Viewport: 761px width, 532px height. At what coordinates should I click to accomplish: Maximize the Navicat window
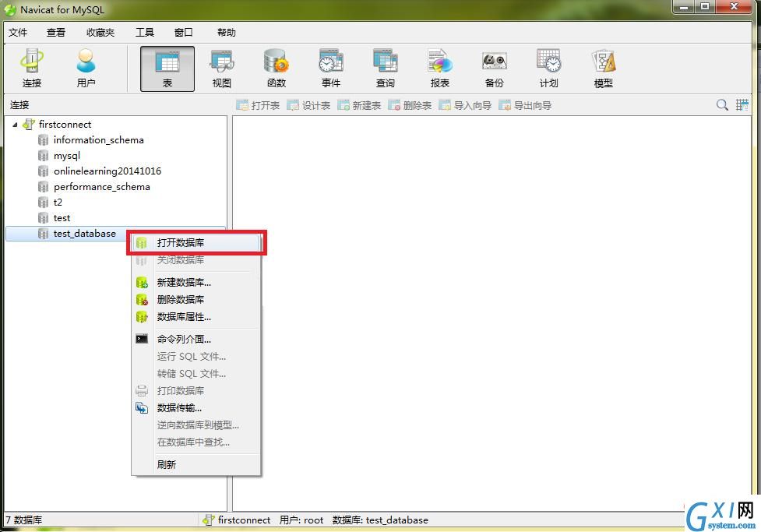coord(706,7)
